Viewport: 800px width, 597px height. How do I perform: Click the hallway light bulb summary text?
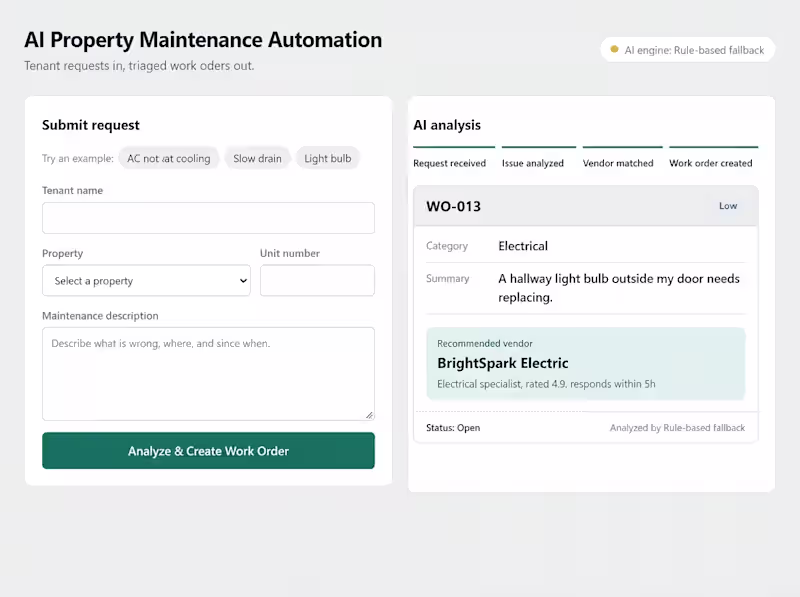619,288
